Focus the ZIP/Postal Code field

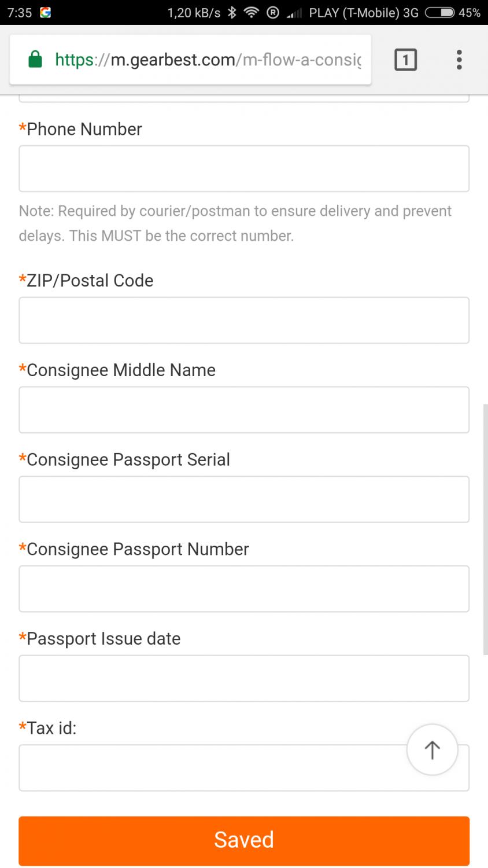point(244,320)
